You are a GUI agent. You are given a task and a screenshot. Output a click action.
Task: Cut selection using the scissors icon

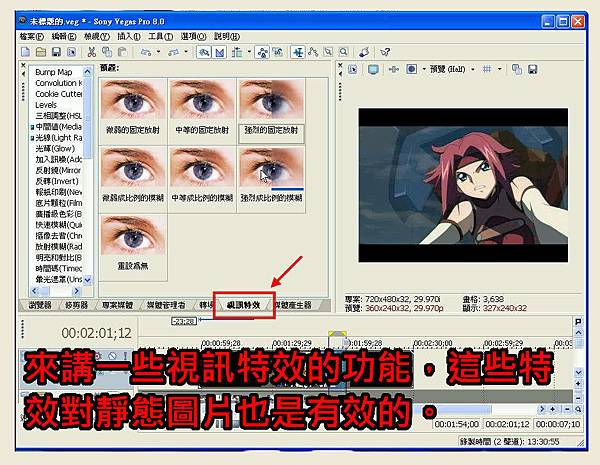tap(91, 52)
